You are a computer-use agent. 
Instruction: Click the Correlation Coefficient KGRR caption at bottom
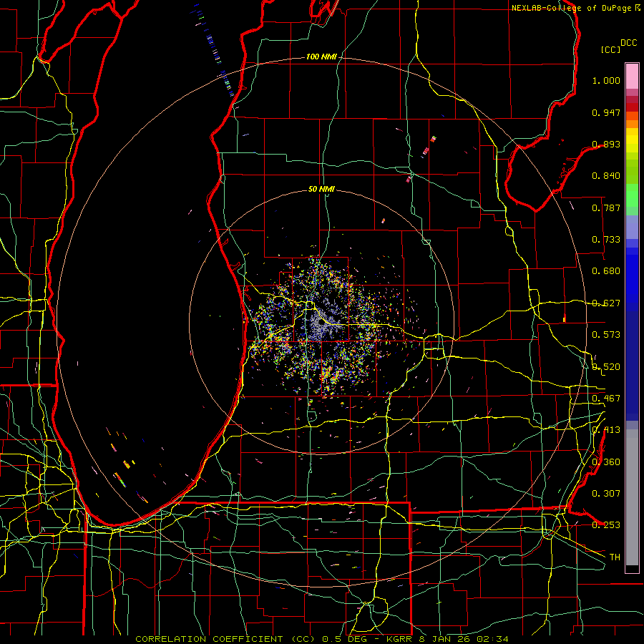pyautogui.click(x=322, y=639)
